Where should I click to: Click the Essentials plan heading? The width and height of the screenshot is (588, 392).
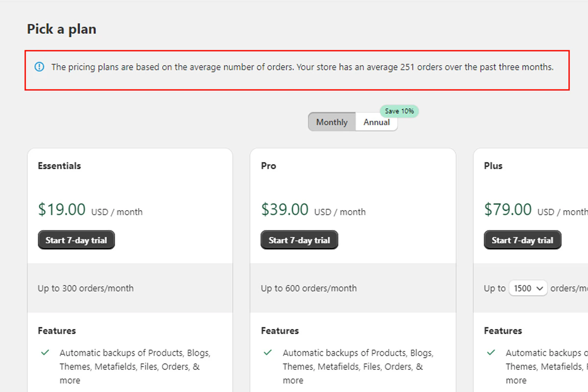pyautogui.click(x=59, y=166)
